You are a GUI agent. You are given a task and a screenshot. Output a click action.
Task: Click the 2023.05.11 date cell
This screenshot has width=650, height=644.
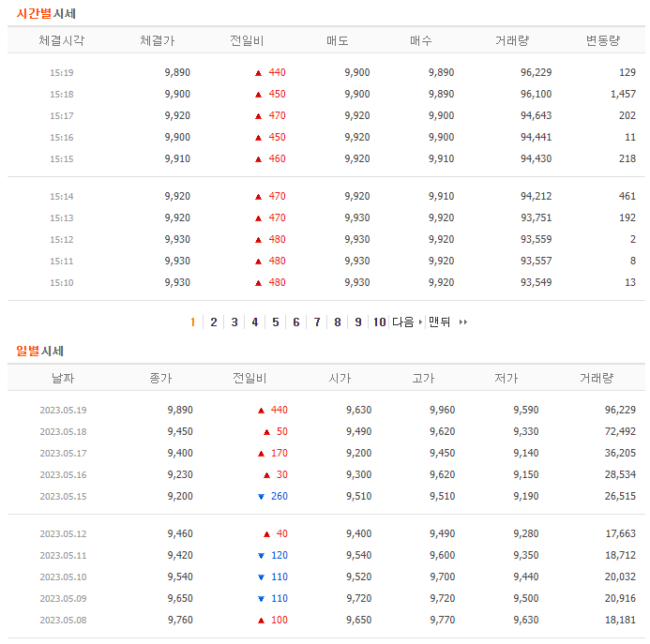tap(63, 555)
